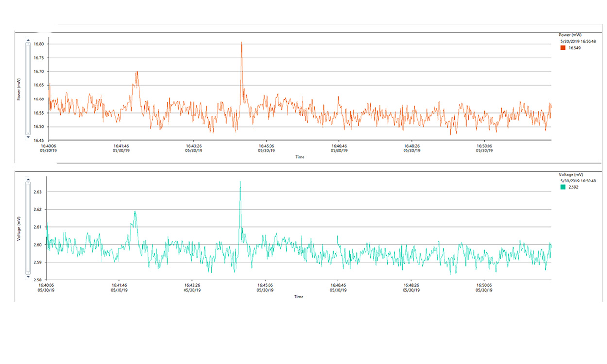Viewport: 607px width, 364px height.
Task: Click the 16:45:06 tick label on Power chart
Action: click(266, 146)
